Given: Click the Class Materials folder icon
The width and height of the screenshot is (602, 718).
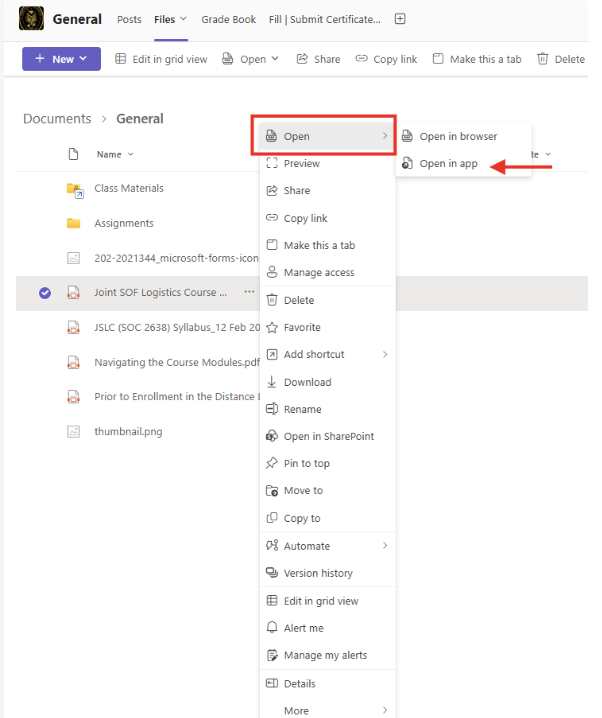Looking at the screenshot, I should point(73,188).
